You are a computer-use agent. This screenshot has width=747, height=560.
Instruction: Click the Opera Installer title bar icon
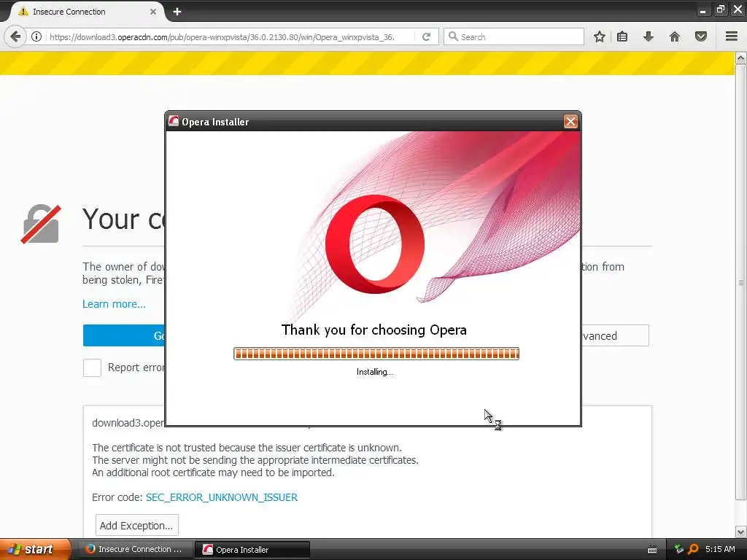point(174,122)
